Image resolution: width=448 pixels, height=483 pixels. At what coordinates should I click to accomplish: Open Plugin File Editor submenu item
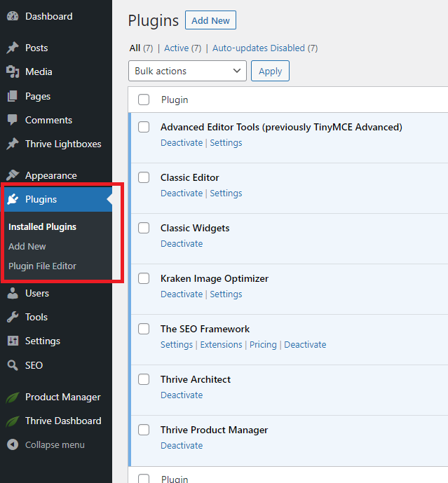pyautogui.click(x=42, y=266)
